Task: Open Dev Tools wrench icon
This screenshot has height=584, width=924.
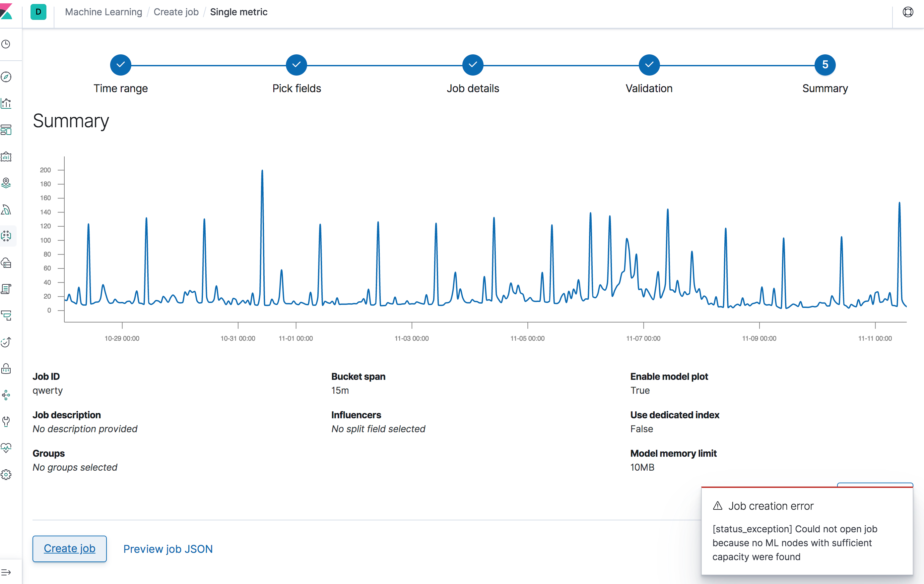Action: point(6,421)
